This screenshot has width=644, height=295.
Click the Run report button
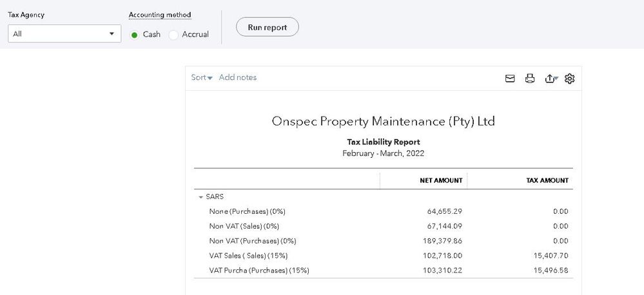267,27
